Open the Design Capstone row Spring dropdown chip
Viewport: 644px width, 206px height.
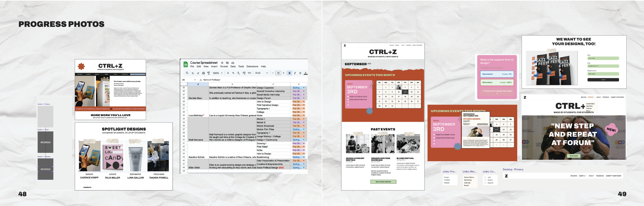tap(299, 88)
